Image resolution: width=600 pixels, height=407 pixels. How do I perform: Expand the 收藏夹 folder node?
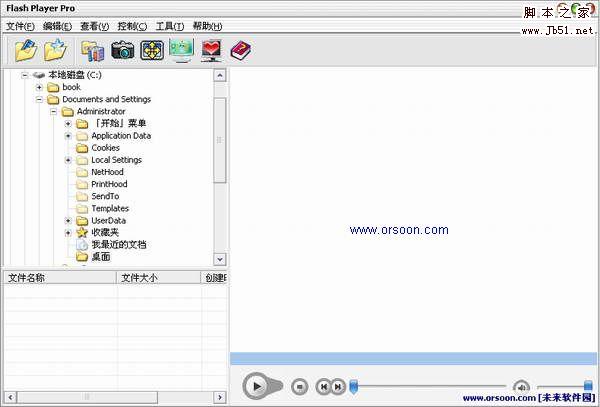(x=68, y=233)
